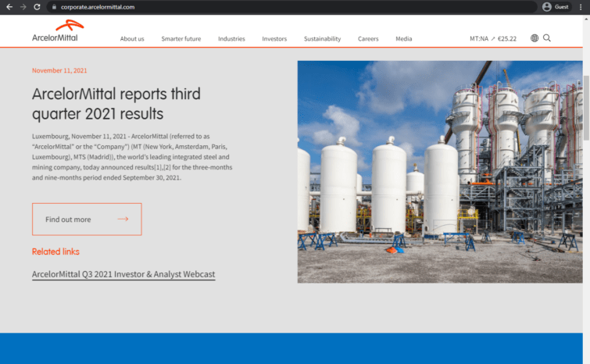Click the MT:NA €25.22 share price
Viewport: 590px width, 364px height.
pos(493,39)
